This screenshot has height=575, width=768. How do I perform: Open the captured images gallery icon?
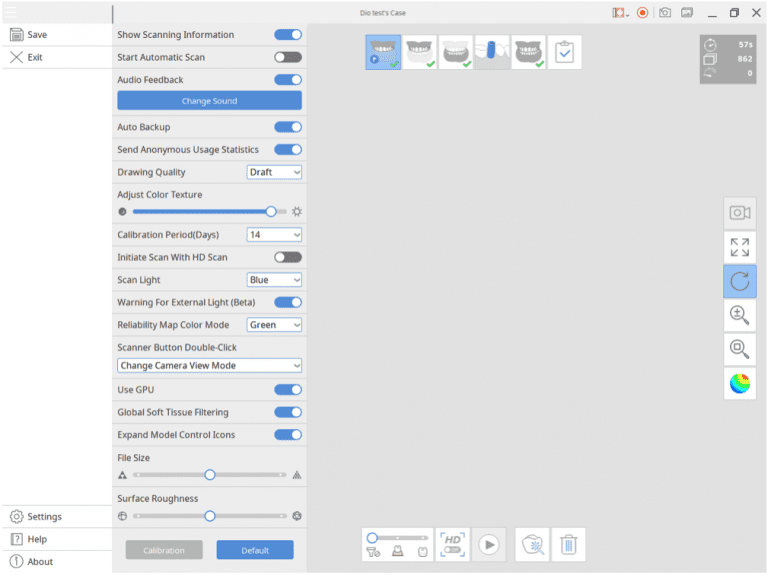tap(687, 13)
